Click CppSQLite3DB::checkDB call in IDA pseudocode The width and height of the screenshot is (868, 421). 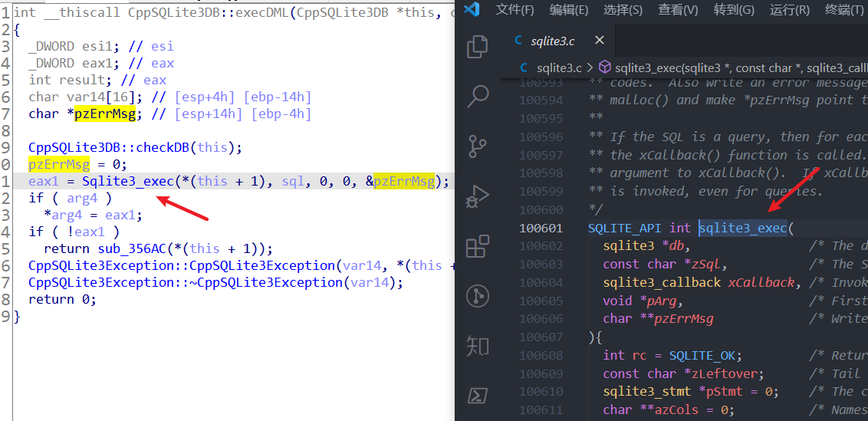109,148
